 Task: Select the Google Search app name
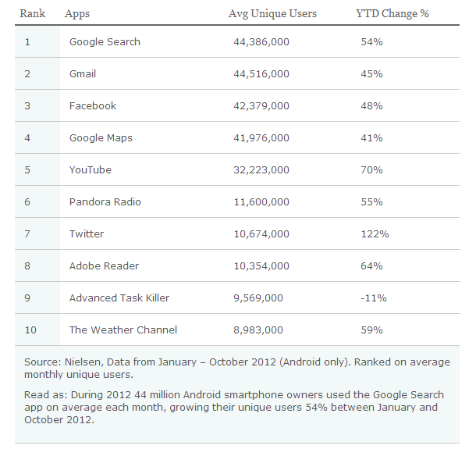pyautogui.click(x=105, y=41)
